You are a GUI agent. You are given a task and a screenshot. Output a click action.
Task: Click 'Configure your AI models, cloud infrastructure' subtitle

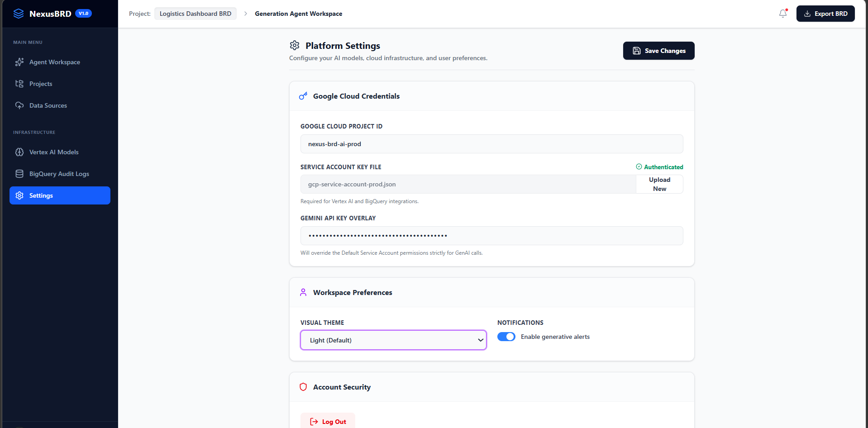(388, 58)
